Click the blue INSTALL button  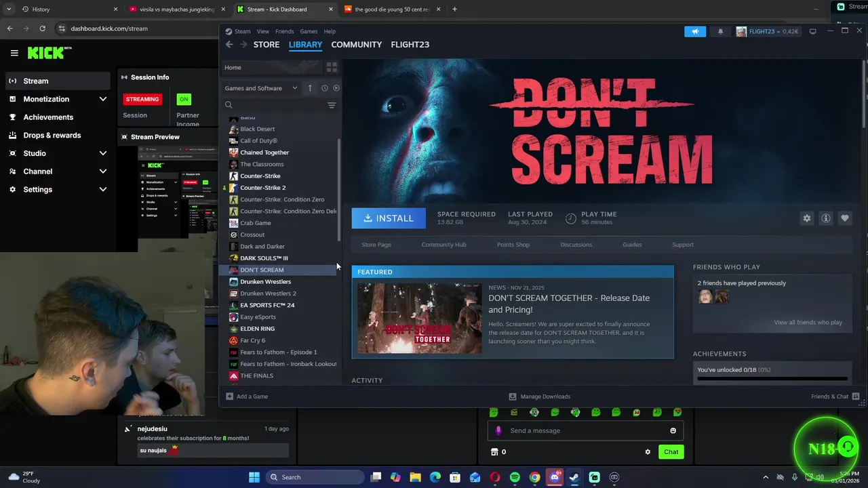(389, 218)
